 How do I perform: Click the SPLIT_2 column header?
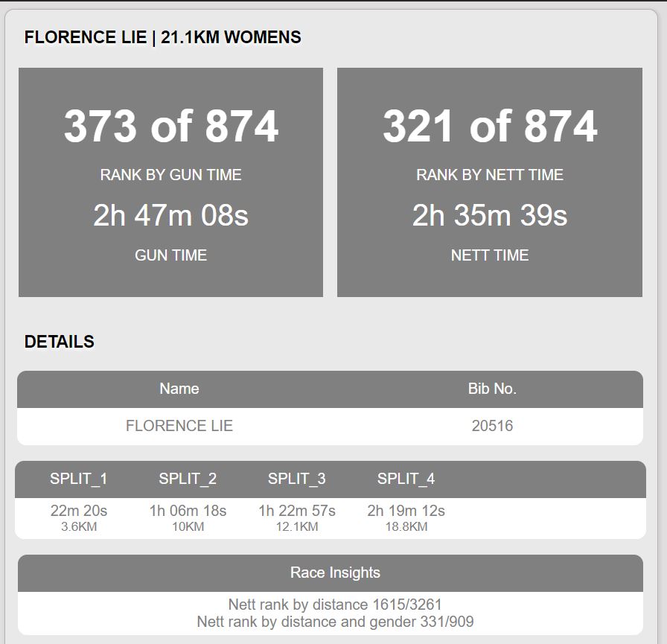[x=188, y=479]
